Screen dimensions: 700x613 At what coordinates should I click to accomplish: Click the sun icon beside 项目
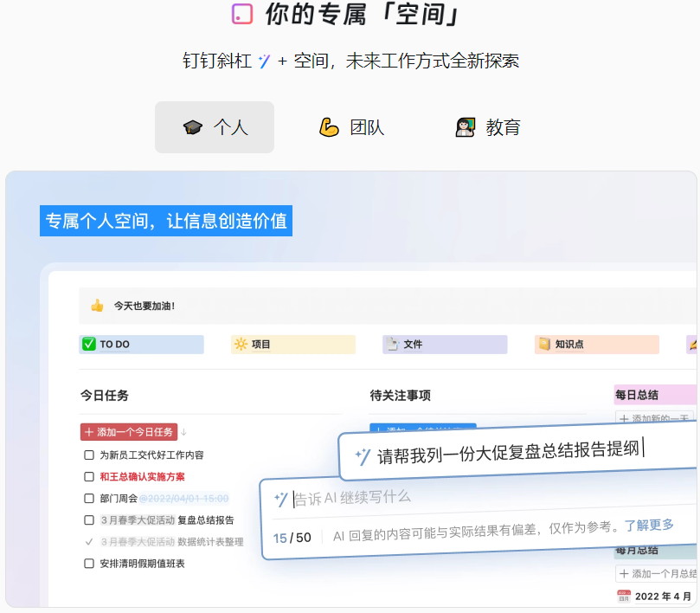241,344
